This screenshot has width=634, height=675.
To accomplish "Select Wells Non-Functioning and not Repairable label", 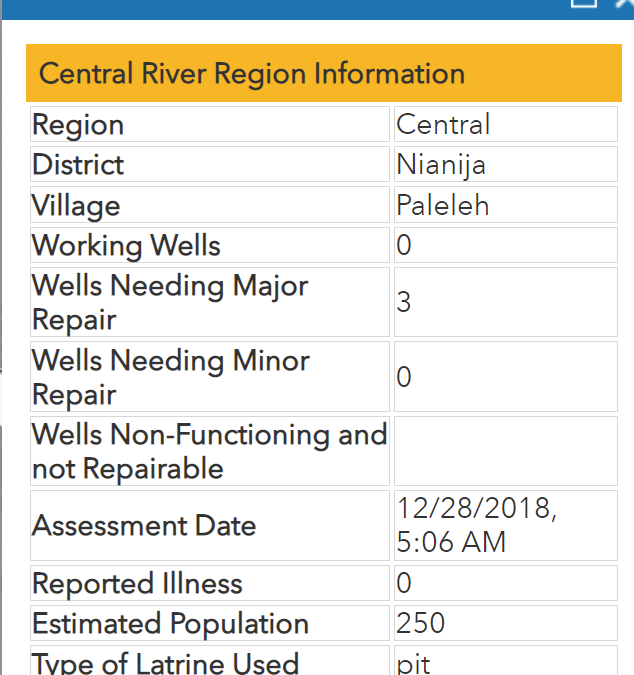I will click(x=210, y=451).
